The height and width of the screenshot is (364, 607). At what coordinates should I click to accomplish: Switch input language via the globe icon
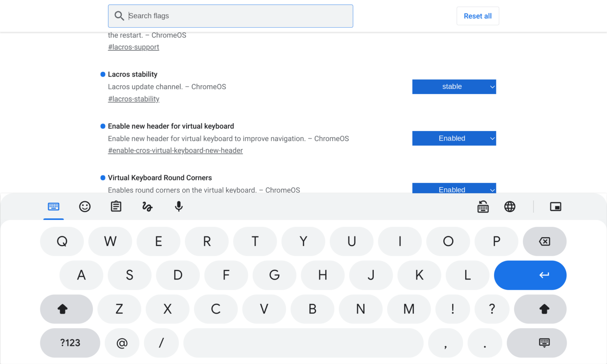510,206
